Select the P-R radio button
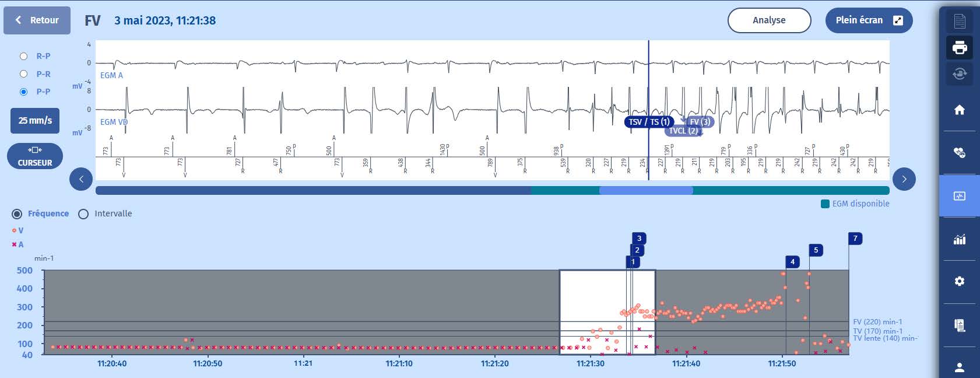This screenshot has height=378, width=980. tap(24, 74)
